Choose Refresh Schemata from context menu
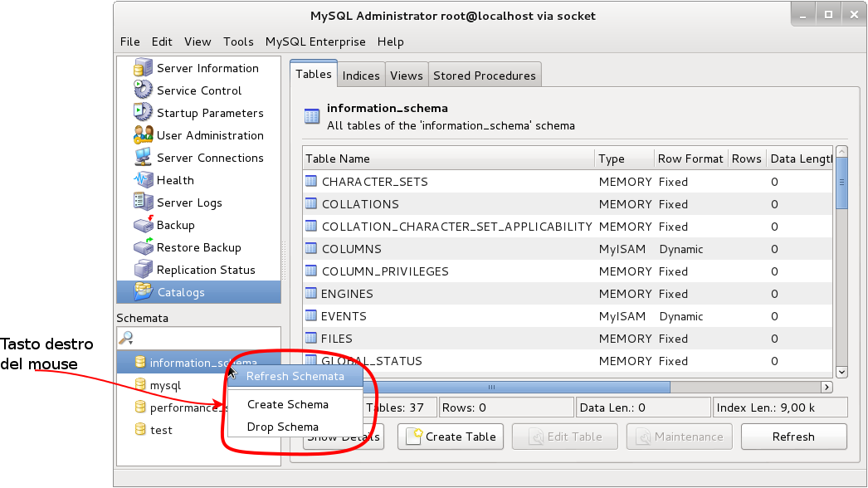The width and height of the screenshot is (868, 488). click(295, 376)
